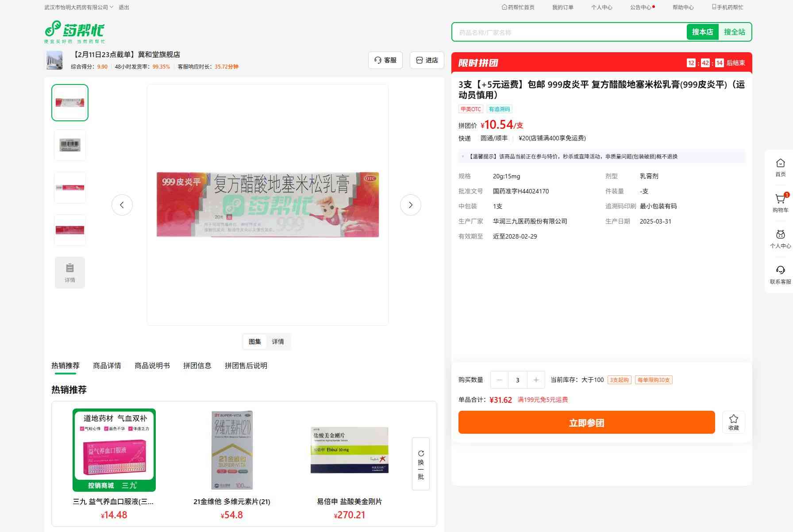
Task: Click the 进店 enter store button
Action: click(427, 60)
